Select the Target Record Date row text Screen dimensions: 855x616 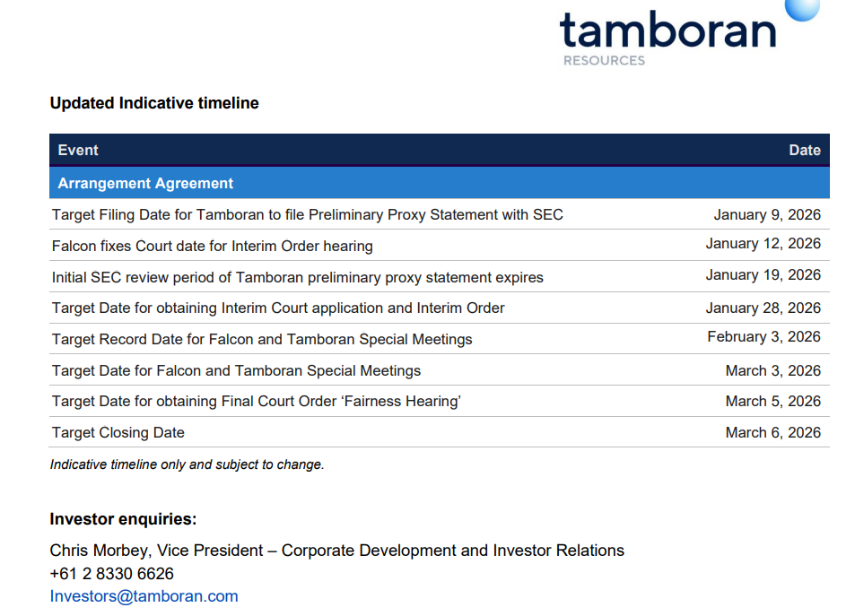(x=262, y=339)
